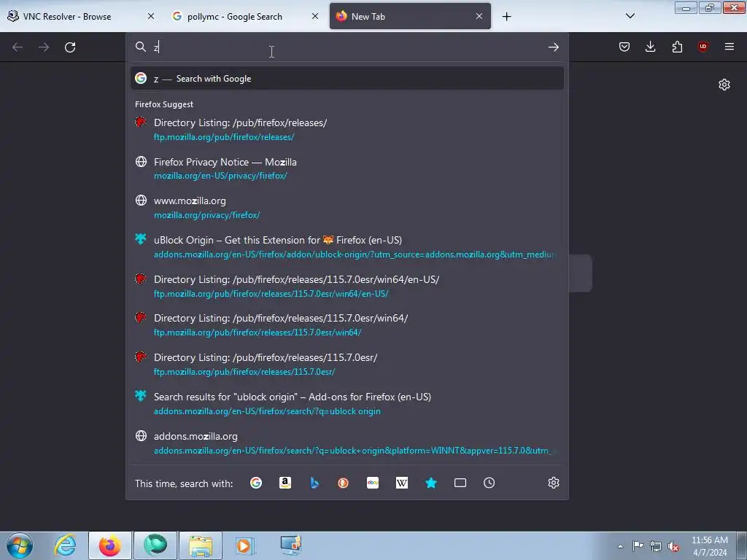The image size is (747, 560).
Task: Close the VNC Resolver tab
Action: pos(150,16)
